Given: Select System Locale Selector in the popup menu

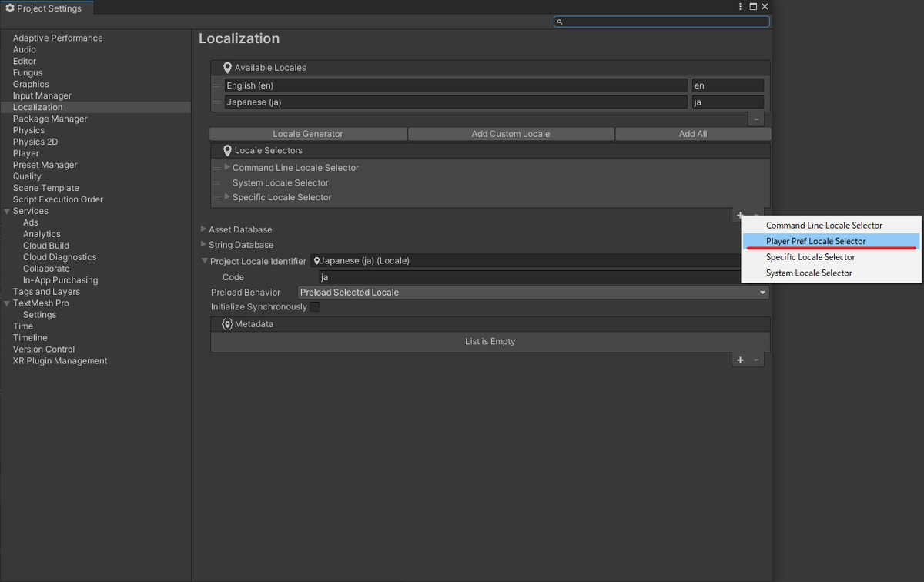Looking at the screenshot, I should [808, 273].
